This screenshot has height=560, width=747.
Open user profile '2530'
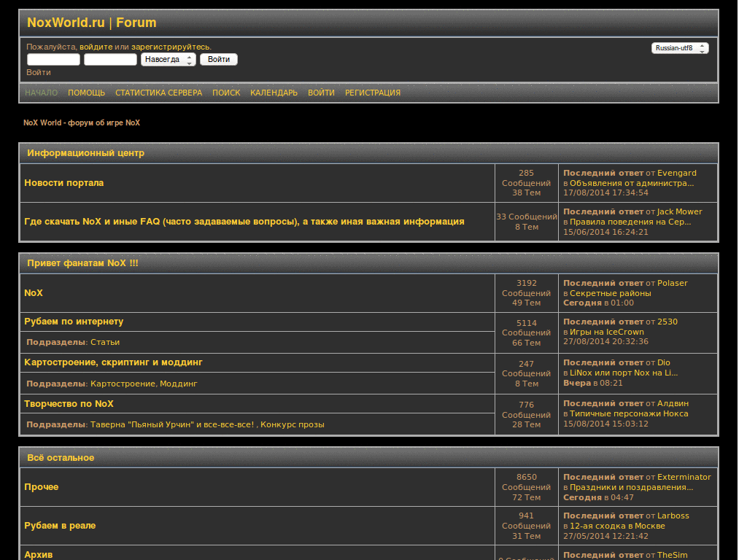click(x=667, y=322)
